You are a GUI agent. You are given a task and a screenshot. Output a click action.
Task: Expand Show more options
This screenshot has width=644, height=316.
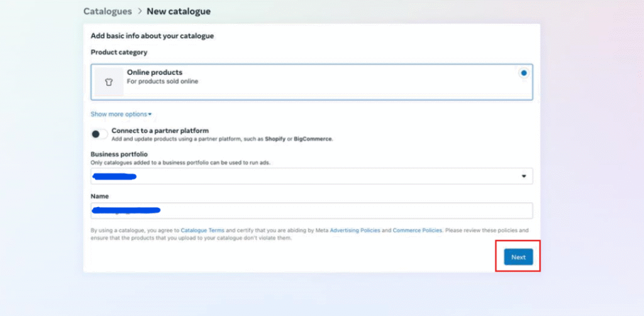pos(118,115)
